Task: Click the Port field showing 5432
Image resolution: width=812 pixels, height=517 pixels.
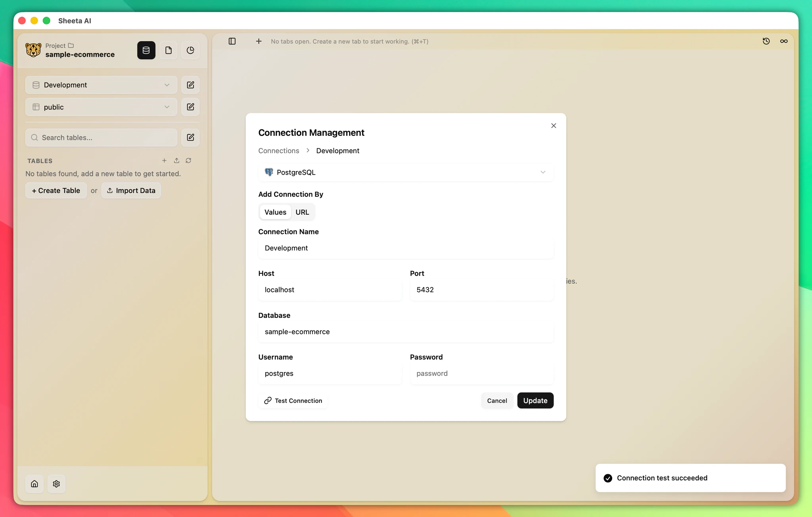Action: tap(482, 290)
